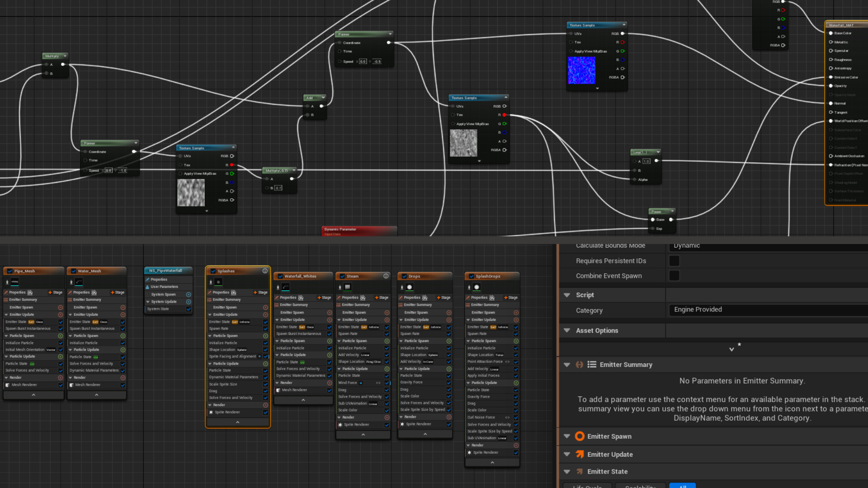The height and width of the screenshot is (488, 868).
Task: Open the Multiply node dropdown arrow
Action: click(x=65, y=56)
